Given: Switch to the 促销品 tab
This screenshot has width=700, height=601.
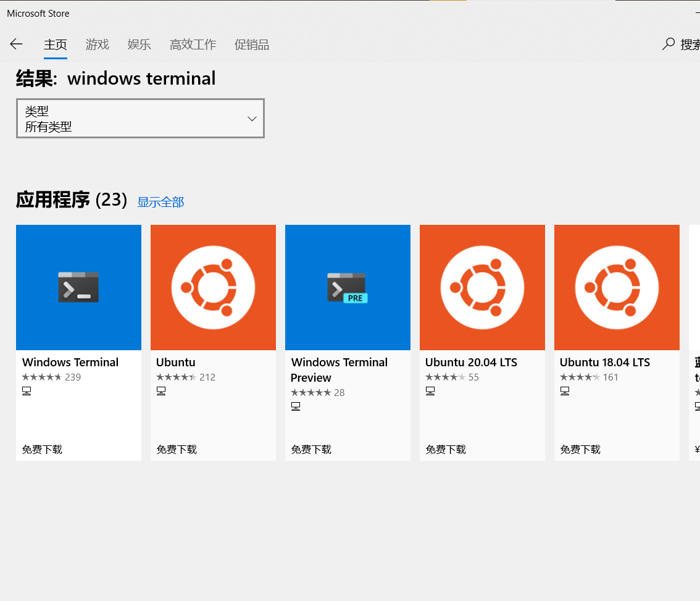Looking at the screenshot, I should tap(252, 44).
